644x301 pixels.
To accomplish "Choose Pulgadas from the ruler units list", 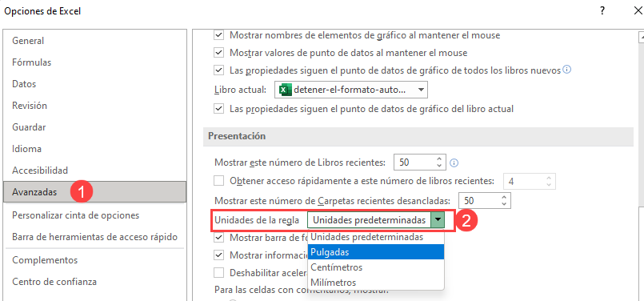I will [376, 251].
